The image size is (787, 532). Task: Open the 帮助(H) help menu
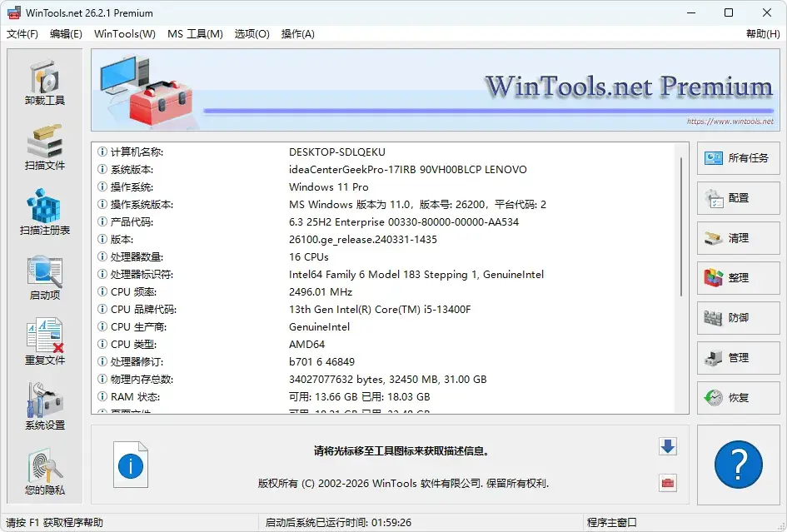[763, 33]
